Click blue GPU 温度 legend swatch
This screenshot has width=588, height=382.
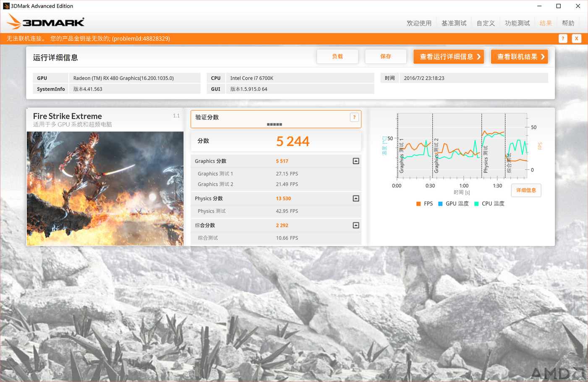coord(440,204)
